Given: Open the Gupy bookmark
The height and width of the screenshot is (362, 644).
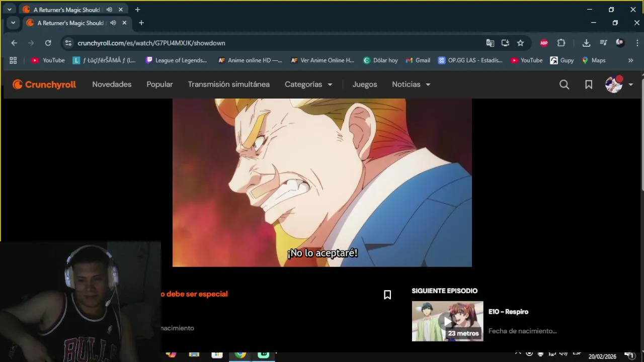Looking at the screenshot, I should (562, 60).
